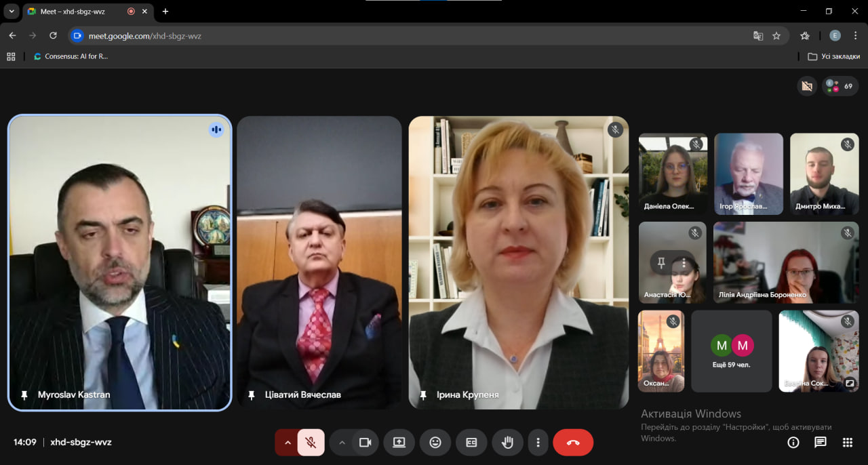Pin the Анастасія participant tile
The width and height of the screenshot is (868, 465).
[x=661, y=263]
